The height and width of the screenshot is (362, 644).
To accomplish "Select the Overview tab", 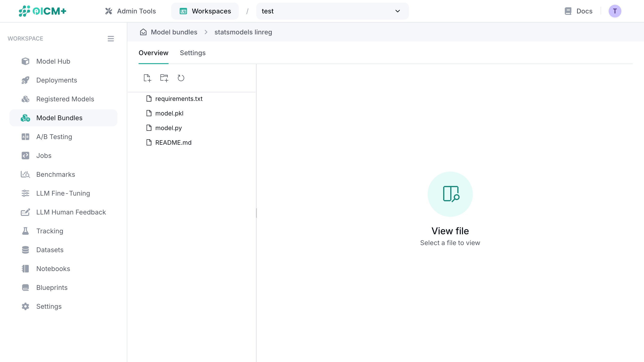I will point(153,53).
